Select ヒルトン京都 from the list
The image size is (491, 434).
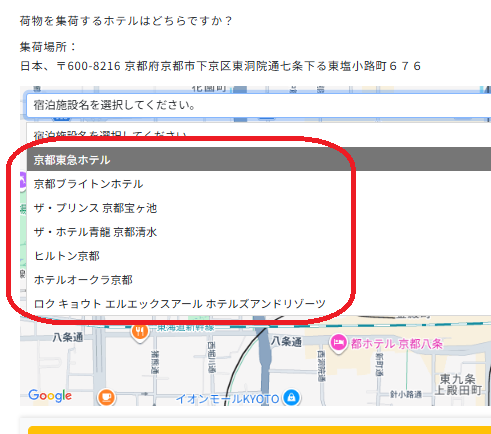pyautogui.click(x=259, y=256)
